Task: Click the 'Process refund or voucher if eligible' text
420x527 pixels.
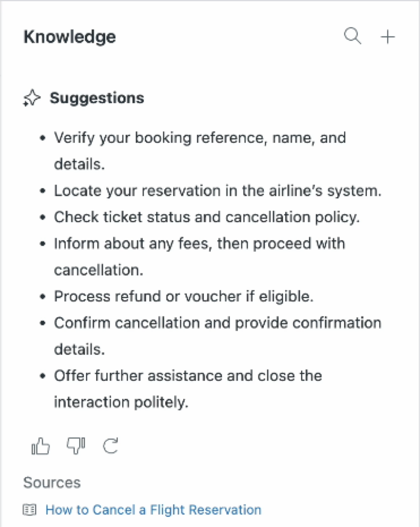Action: [x=184, y=296]
